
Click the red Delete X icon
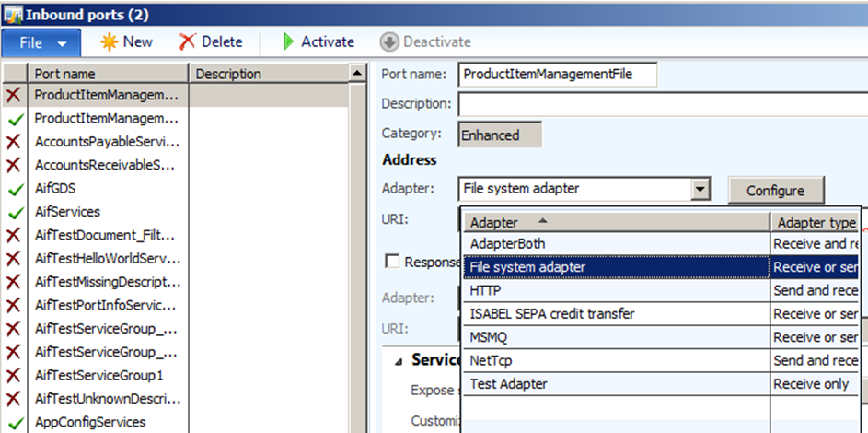click(x=188, y=41)
